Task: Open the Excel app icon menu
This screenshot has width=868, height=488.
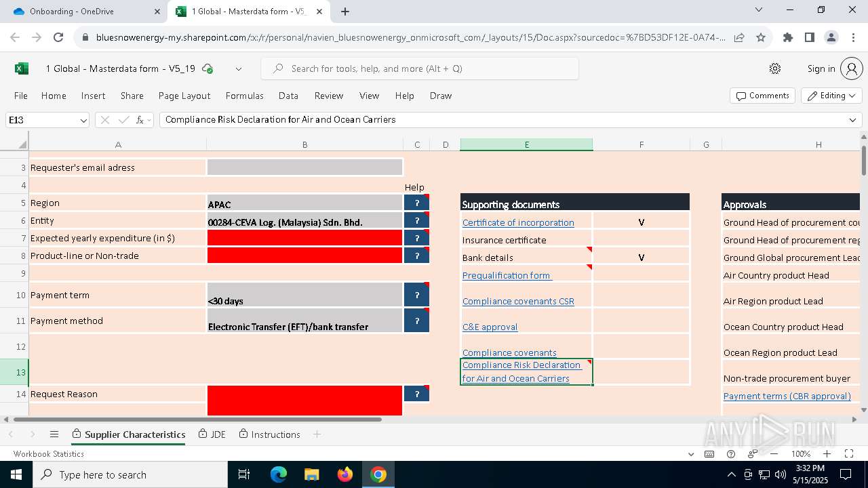Action: 21,68
